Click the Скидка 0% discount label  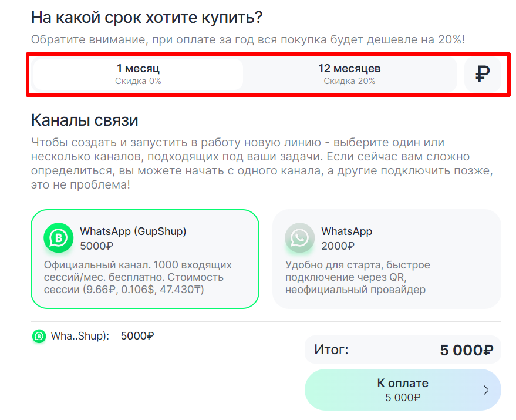point(138,81)
